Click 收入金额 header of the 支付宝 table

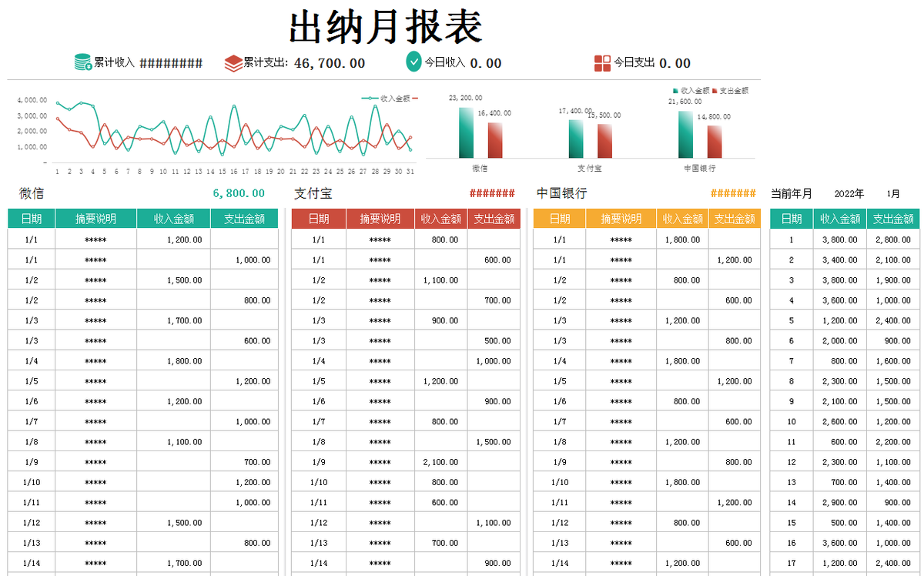pos(441,219)
